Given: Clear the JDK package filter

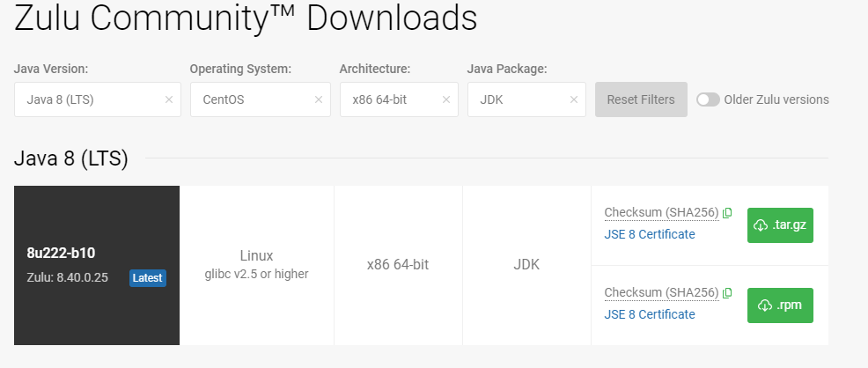Looking at the screenshot, I should (573, 99).
